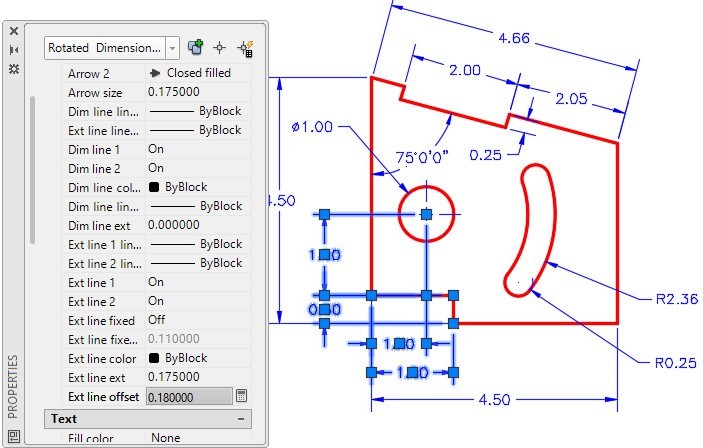Open the palette properties settings icon
This screenshot has width=703, height=448.
pos(13,68)
